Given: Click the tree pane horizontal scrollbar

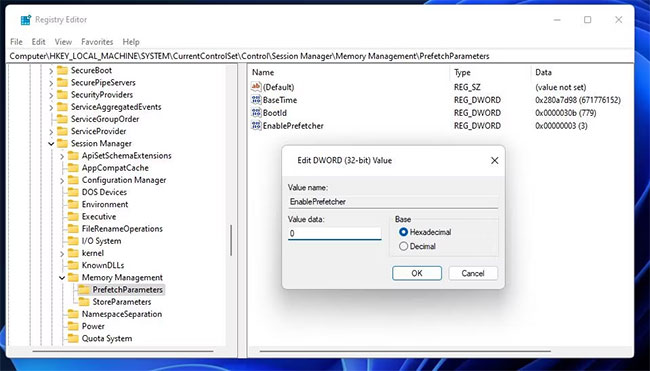Looking at the screenshot, I should (123, 351).
